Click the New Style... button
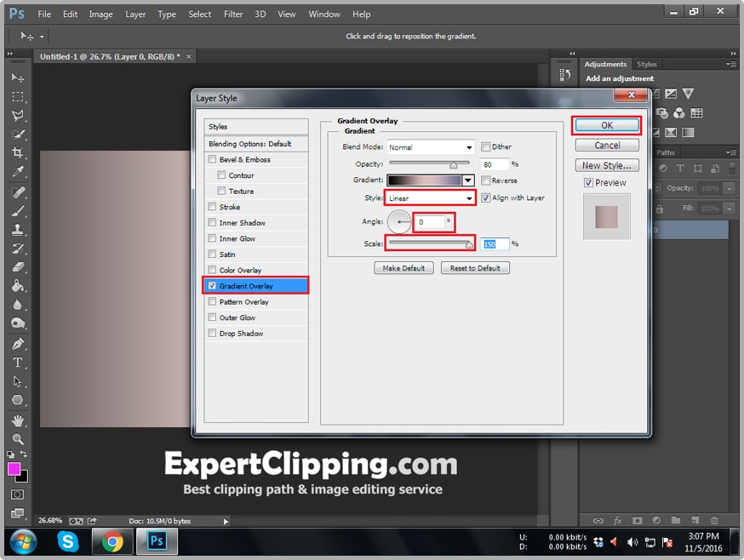The height and width of the screenshot is (560, 744). (607, 166)
